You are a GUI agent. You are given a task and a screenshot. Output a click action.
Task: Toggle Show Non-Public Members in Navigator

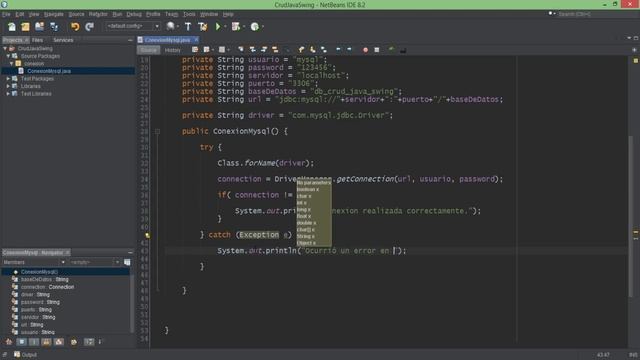click(x=47, y=342)
